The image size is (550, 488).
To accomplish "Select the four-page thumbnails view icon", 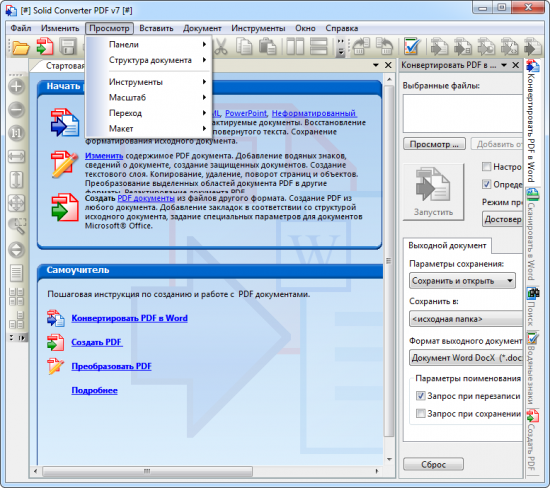I will point(16,296).
